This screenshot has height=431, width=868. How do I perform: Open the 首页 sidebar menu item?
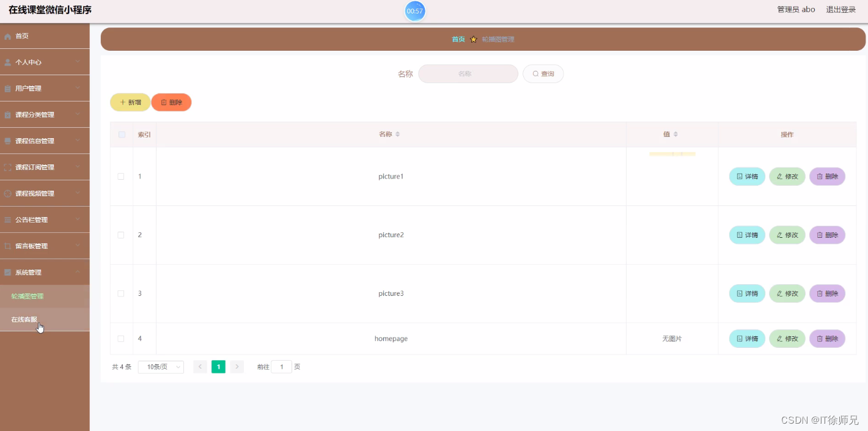(45, 36)
